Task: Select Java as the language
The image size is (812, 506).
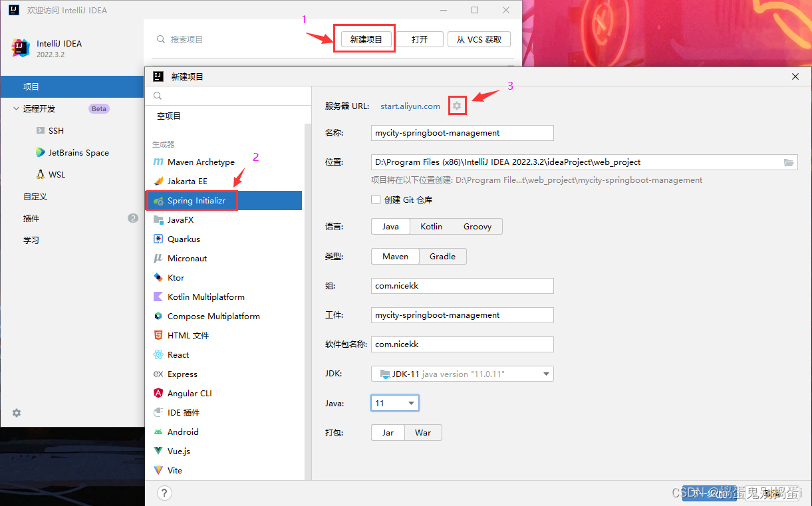Action: [390, 226]
